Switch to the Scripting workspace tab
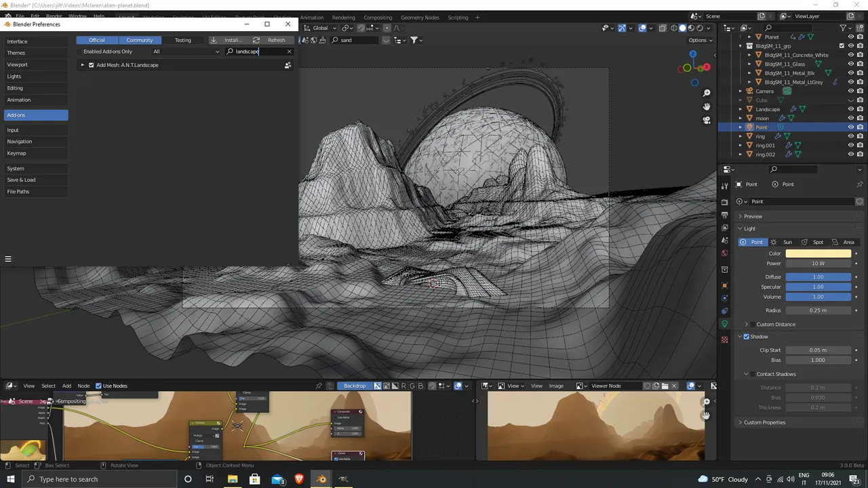The height and width of the screenshot is (488, 868). [458, 17]
